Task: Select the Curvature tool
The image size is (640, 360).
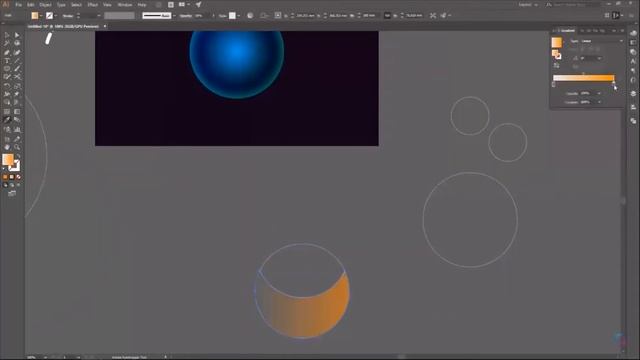Action: pos(17,52)
